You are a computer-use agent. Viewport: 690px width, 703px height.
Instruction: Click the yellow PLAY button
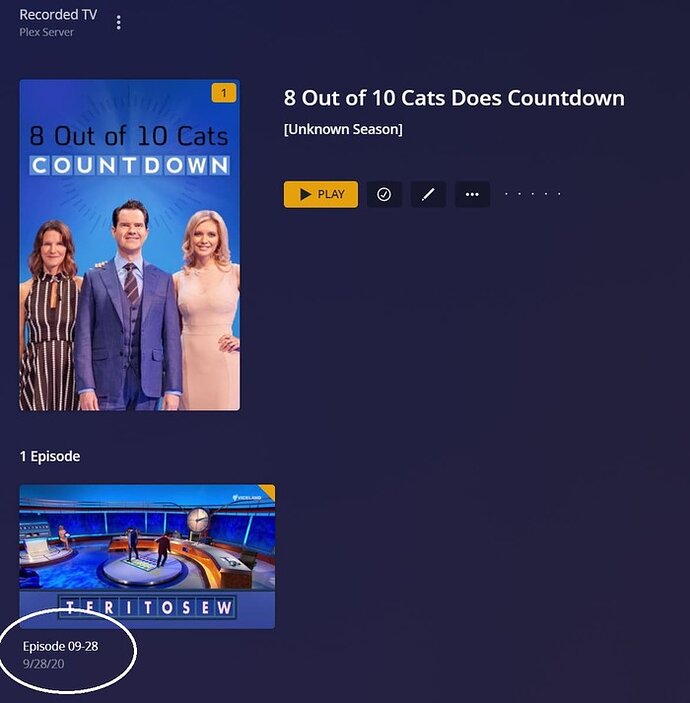click(x=321, y=194)
